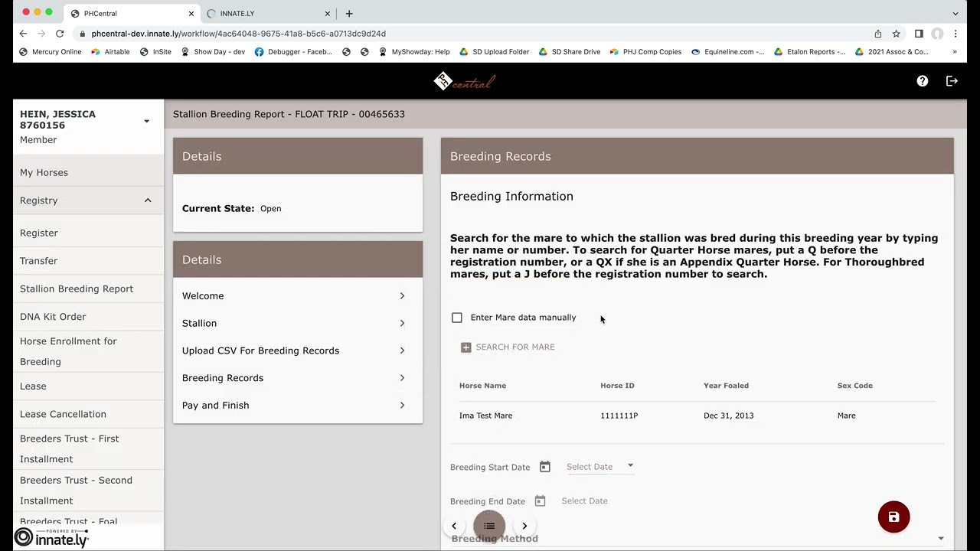980x551 pixels.
Task: Open MyShowday: Help bookmark
Action: pos(413,52)
